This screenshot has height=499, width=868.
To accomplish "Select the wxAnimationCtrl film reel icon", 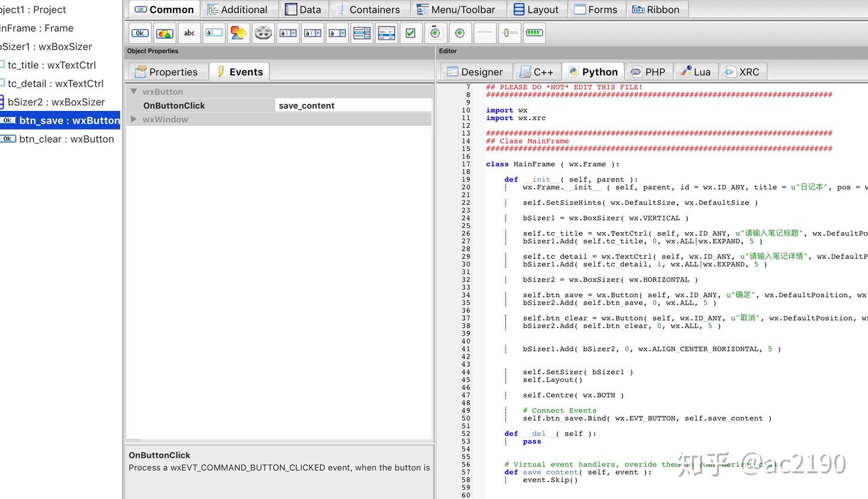I will (x=263, y=33).
